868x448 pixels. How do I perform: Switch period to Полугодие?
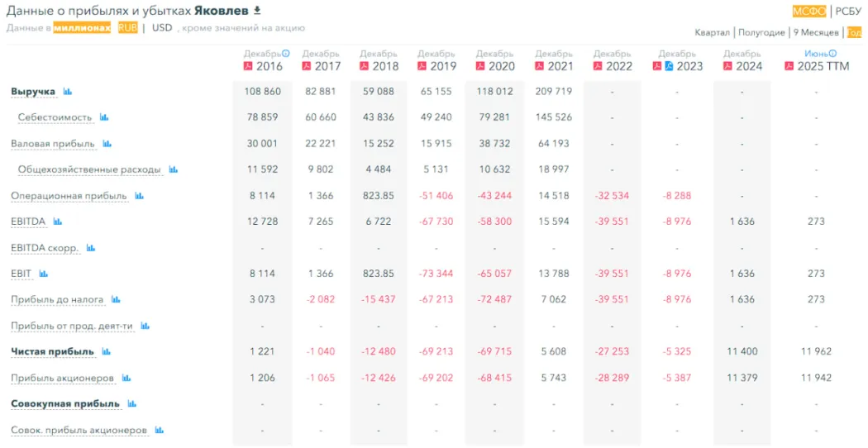(x=761, y=32)
